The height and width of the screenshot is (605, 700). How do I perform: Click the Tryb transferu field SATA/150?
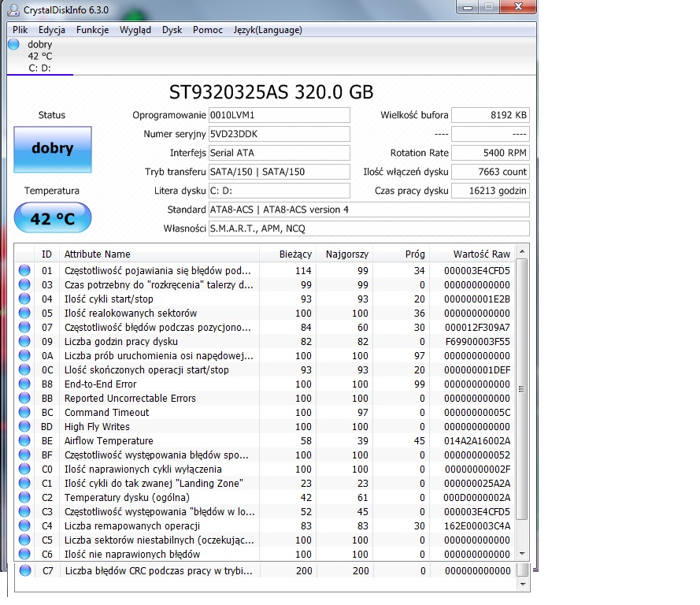coord(279,172)
